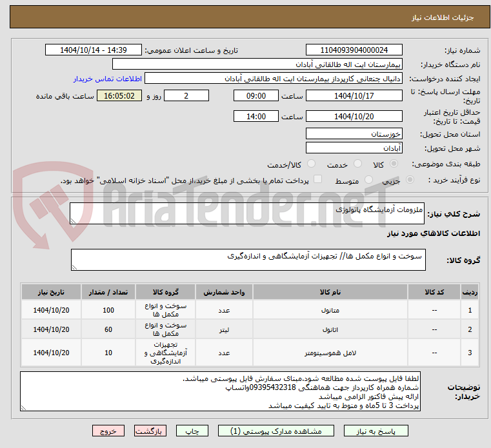Click the گروه کالا text box
Viewport: 491px width, 448px height.
pos(248,260)
